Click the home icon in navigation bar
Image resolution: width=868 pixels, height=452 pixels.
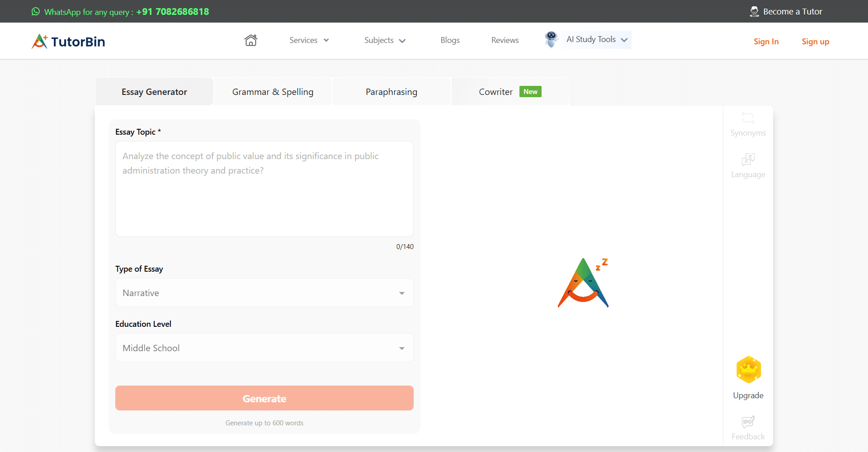[x=251, y=40]
